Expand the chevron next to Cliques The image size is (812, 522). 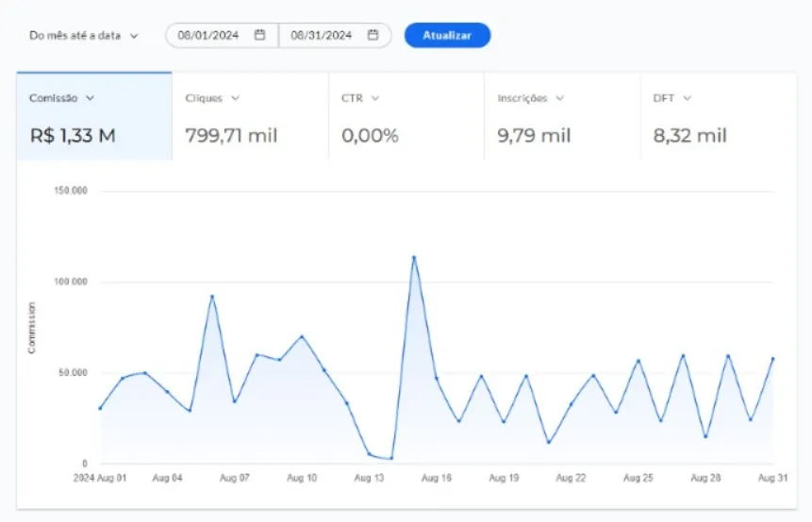pyautogui.click(x=235, y=98)
